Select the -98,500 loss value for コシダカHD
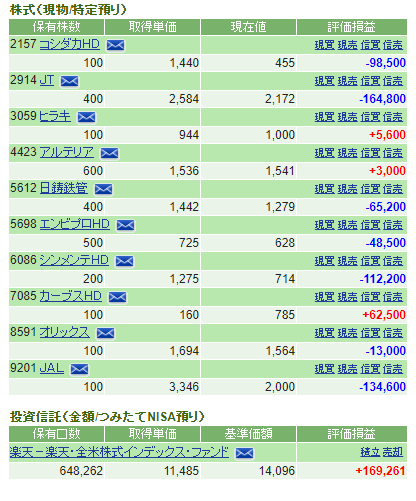 [x=386, y=63]
